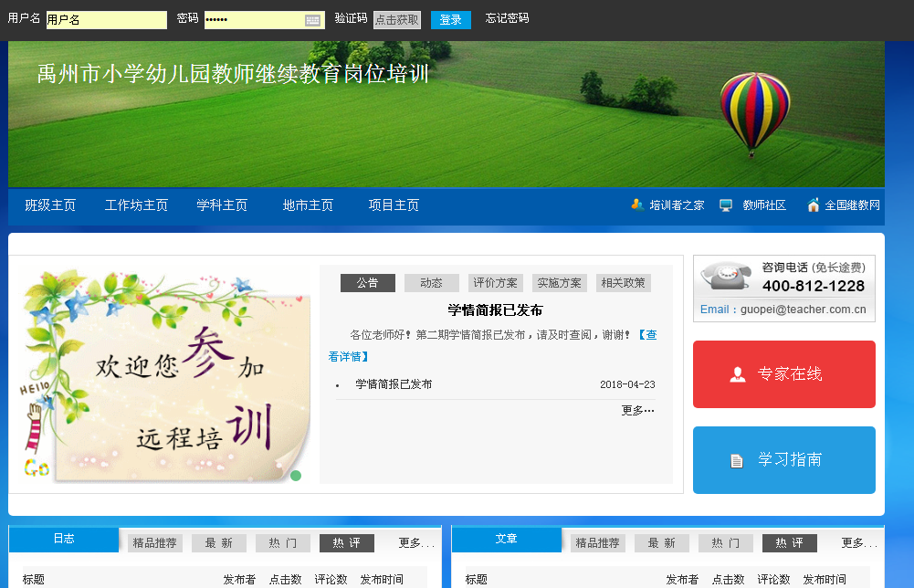Click the person icon on 专家在线
This screenshot has height=588, width=914.
pos(738,374)
